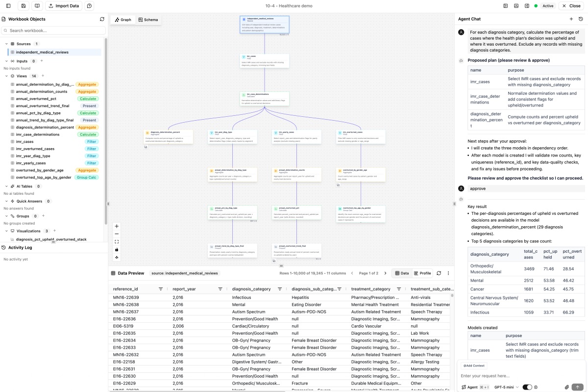
Task: Toggle the model switch next to GPT-5 mini
Action: point(527,387)
